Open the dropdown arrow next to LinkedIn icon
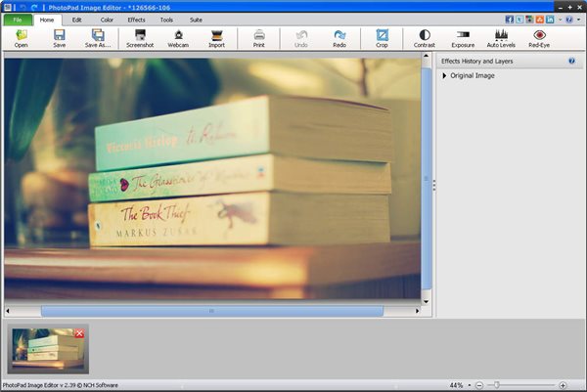This screenshot has height=392, width=587. 560,20
